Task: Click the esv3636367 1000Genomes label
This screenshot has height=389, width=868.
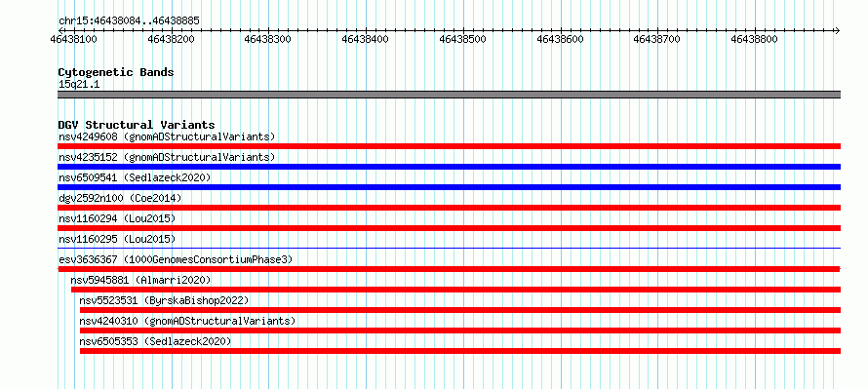Action: pyautogui.click(x=176, y=259)
